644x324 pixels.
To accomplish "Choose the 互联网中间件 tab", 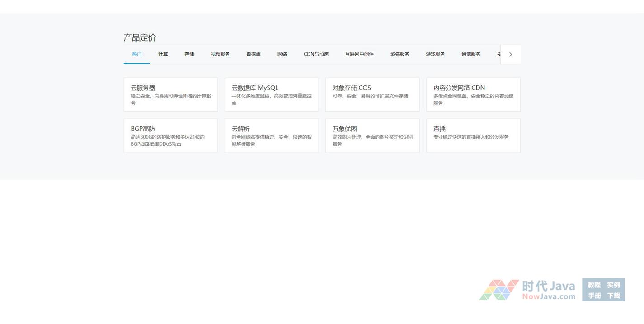I will coord(359,54).
